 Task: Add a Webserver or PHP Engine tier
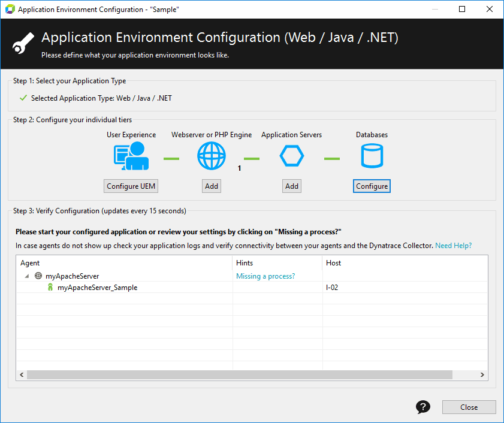212,186
